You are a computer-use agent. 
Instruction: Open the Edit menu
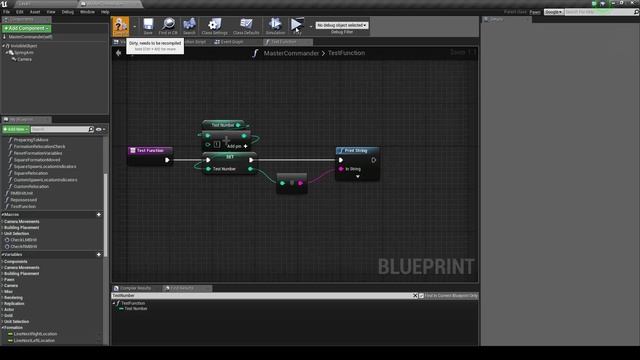coord(20,12)
